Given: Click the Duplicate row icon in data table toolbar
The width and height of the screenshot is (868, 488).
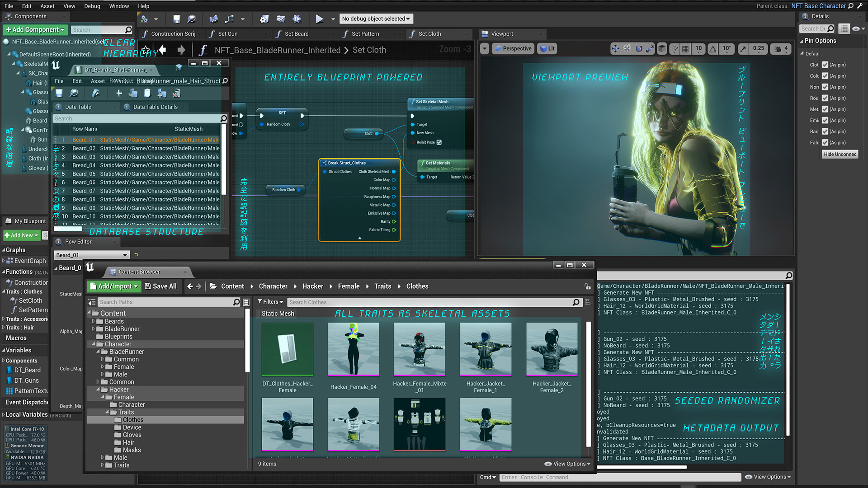Looking at the screenshot, I should (162, 93).
